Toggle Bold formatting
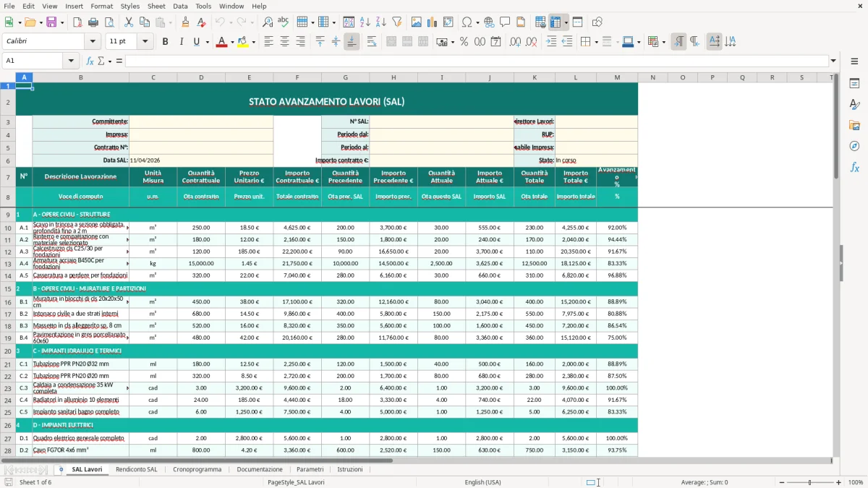This screenshot has height=488, width=868. (x=165, y=42)
